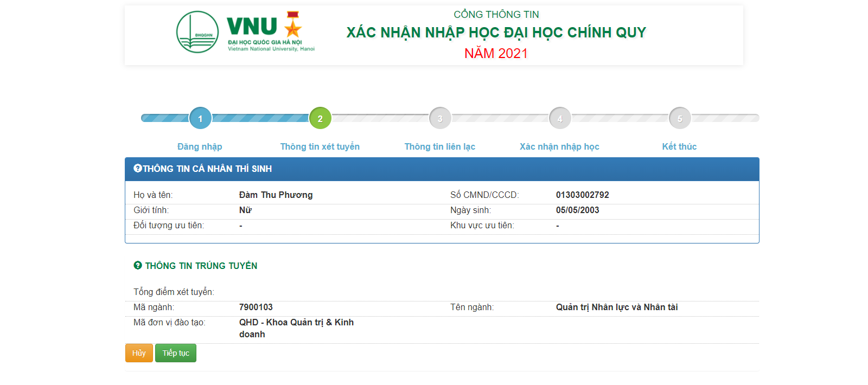This screenshot has height=385, width=868.
Task: Open the Xác nhận nhập học step label
Action: (559, 146)
